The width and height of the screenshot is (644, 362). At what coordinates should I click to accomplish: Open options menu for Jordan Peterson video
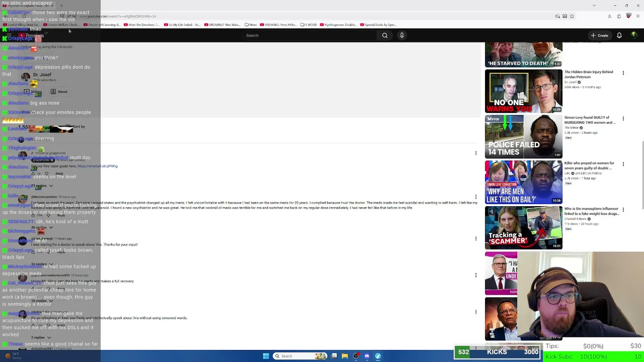(x=623, y=73)
